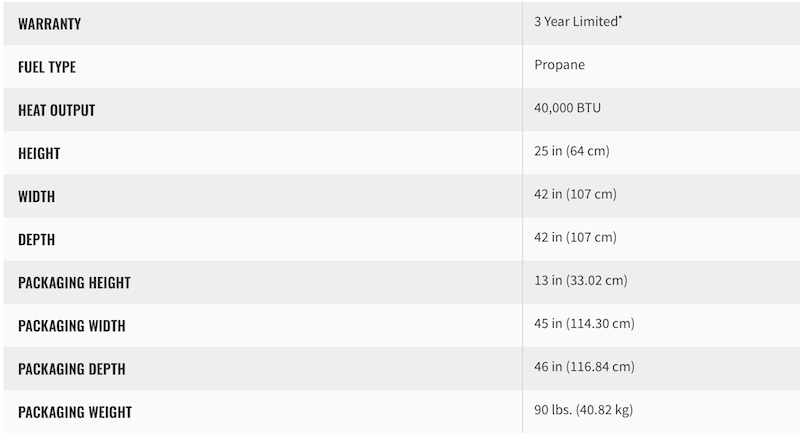Click the PACKAGING DEPTH label
The width and height of the screenshot is (800, 435).
point(72,369)
